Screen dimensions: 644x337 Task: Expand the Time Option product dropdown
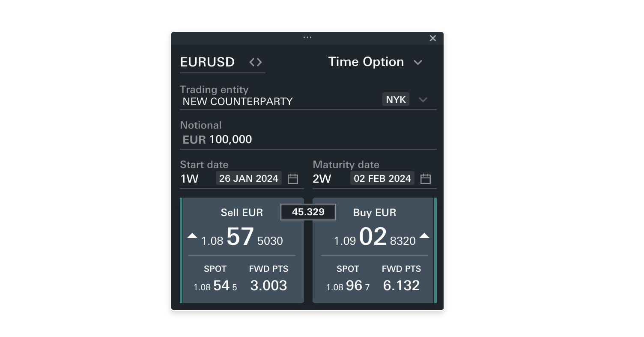point(418,63)
